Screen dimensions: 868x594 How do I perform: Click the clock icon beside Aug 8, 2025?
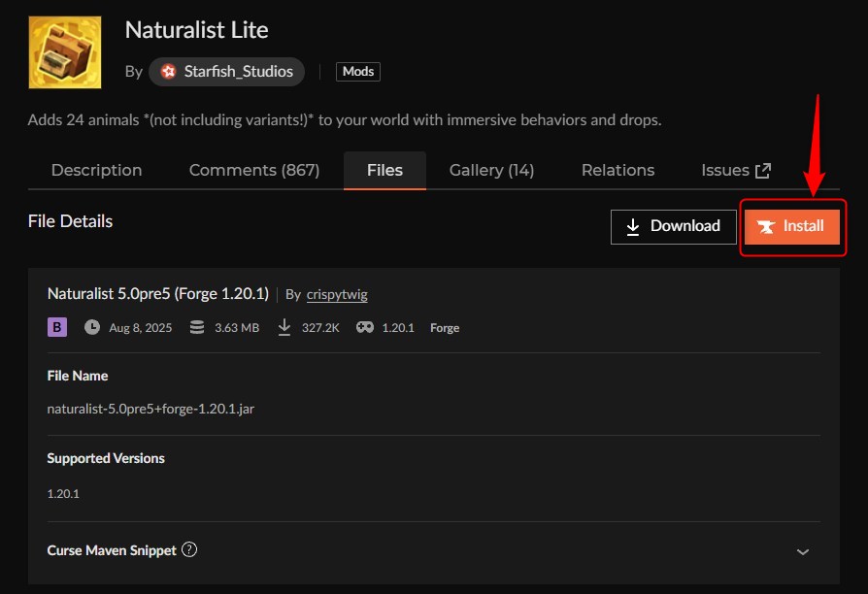[x=92, y=327]
